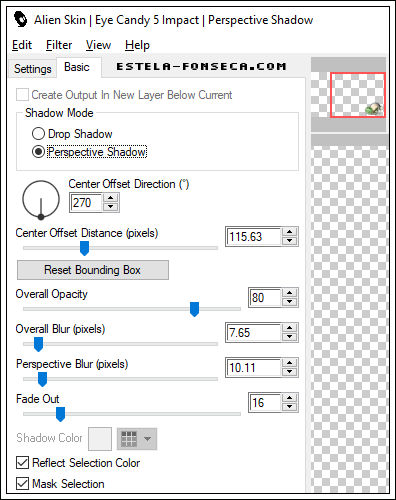
Task: Expand the shadow color palette dropdown arrow
Action: pyautogui.click(x=147, y=439)
